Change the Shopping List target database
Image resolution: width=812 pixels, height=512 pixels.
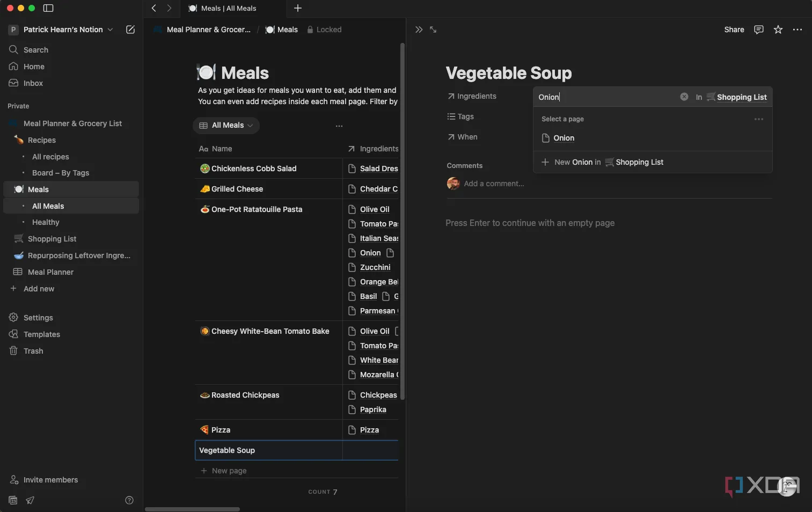point(736,97)
